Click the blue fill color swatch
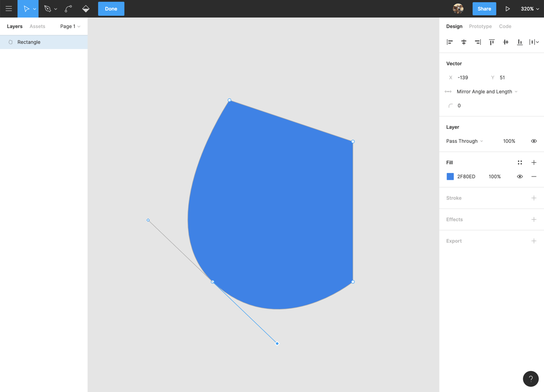The width and height of the screenshot is (544, 392). pos(450,177)
